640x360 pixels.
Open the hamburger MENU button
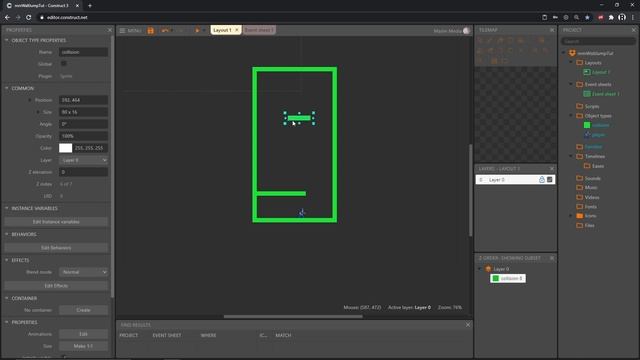click(x=130, y=31)
